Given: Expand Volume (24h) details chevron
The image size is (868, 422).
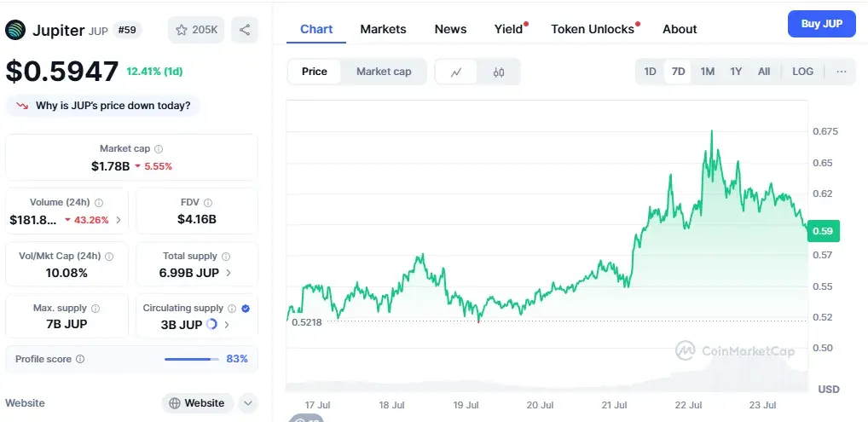Looking at the screenshot, I should coord(118,220).
